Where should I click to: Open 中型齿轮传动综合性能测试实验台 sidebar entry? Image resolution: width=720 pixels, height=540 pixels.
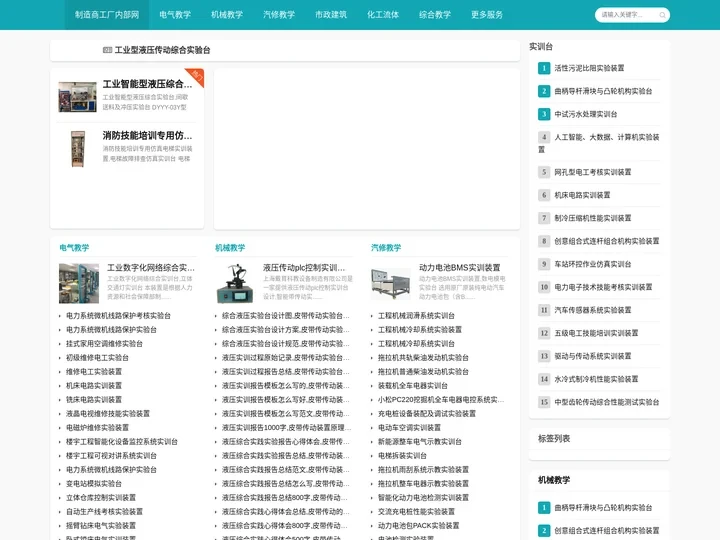(607, 402)
